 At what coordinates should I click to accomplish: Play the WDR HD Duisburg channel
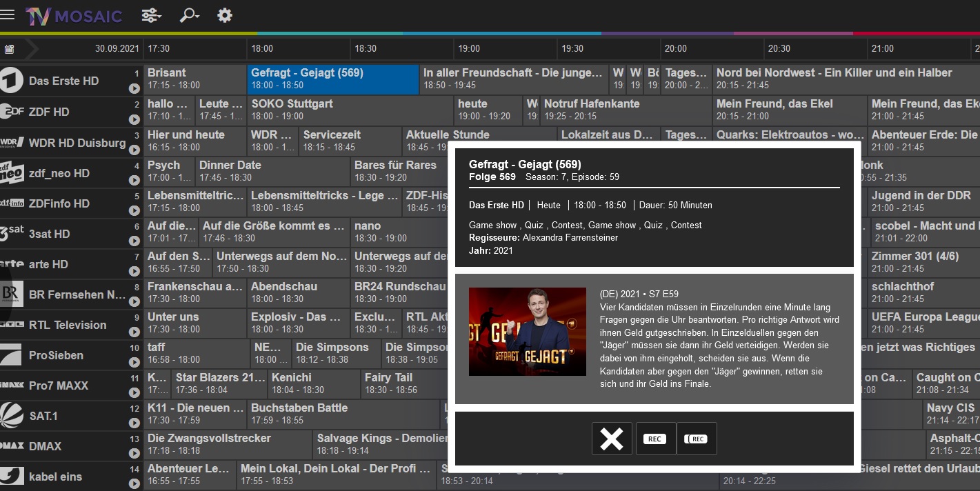coord(134,150)
